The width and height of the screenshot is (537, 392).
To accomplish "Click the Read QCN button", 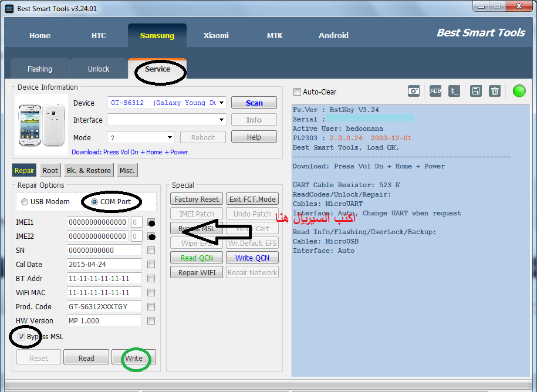I will click(197, 258).
